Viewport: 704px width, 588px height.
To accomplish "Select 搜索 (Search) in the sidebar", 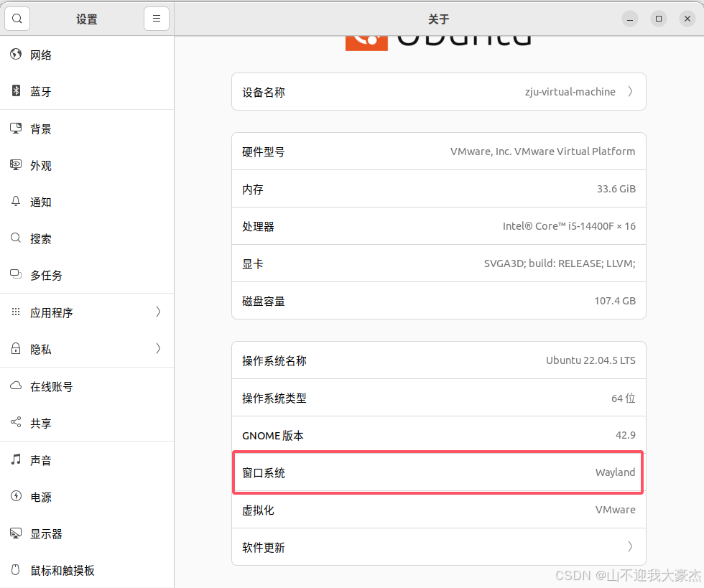I will [41, 238].
